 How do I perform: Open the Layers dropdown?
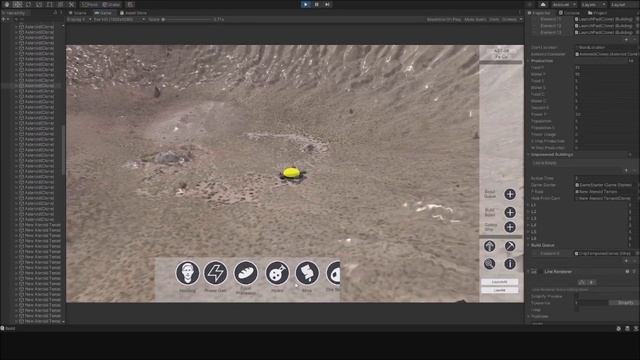click(x=593, y=4)
